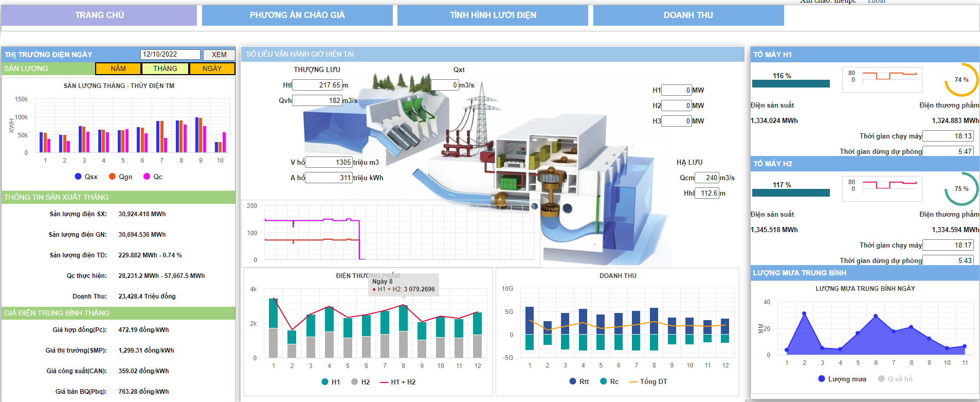This screenshot has width=980, height=402.
Task: Enable the greyed-out Q về hồ series
Action: (x=895, y=379)
